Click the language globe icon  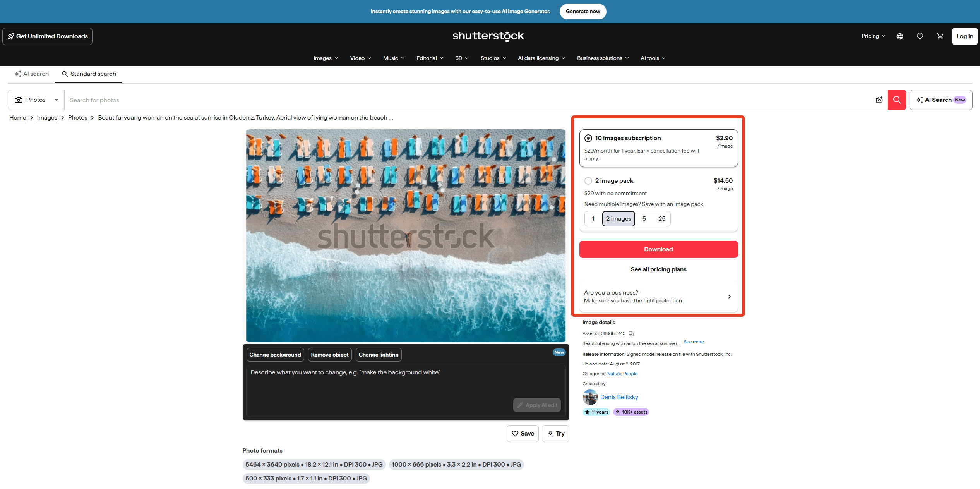pyautogui.click(x=900, y=36)
